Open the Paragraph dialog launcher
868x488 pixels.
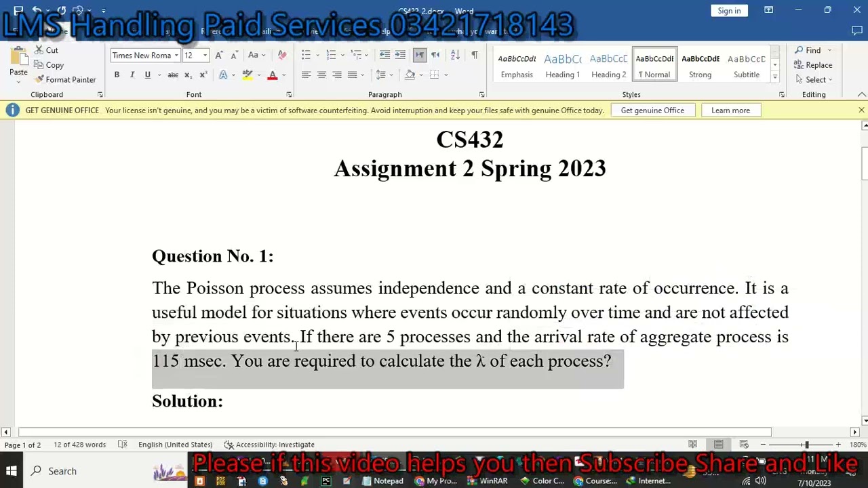(x=482, y=95)
